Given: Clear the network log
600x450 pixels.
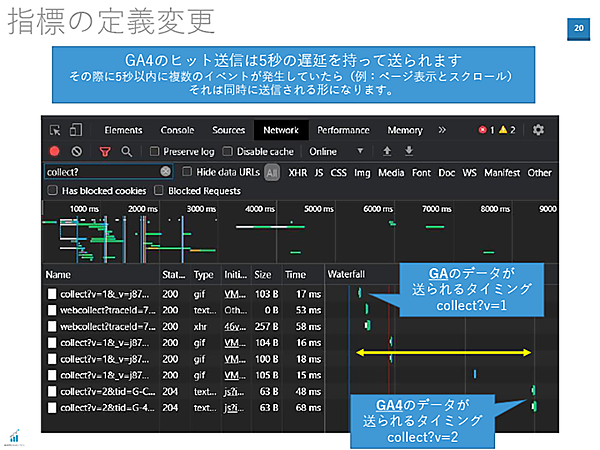Looking at the screenshot, I should [76, 151].
